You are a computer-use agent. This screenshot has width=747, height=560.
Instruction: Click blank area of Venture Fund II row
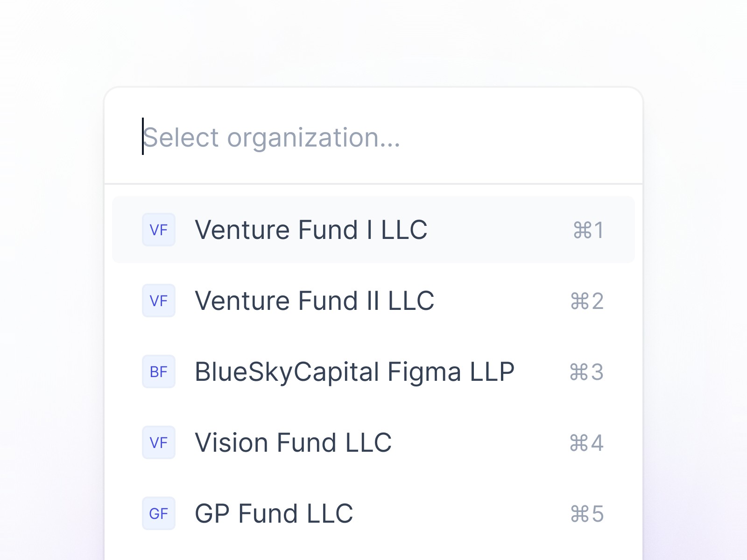(x=502, y=301)
